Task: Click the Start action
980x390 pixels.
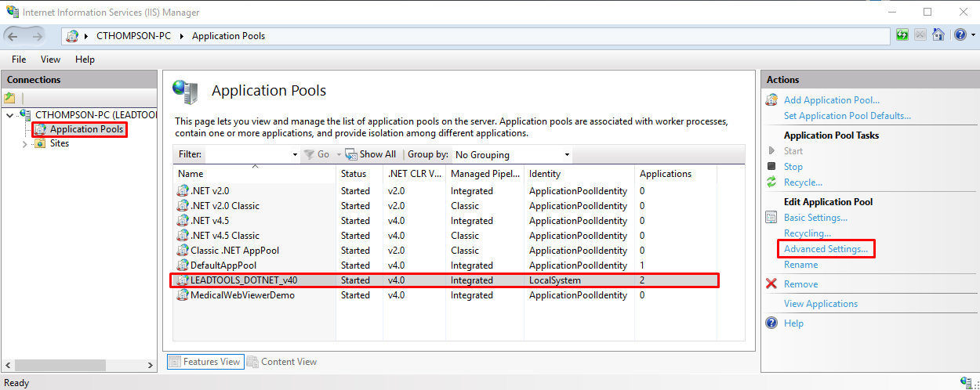Action: point(793,151)
